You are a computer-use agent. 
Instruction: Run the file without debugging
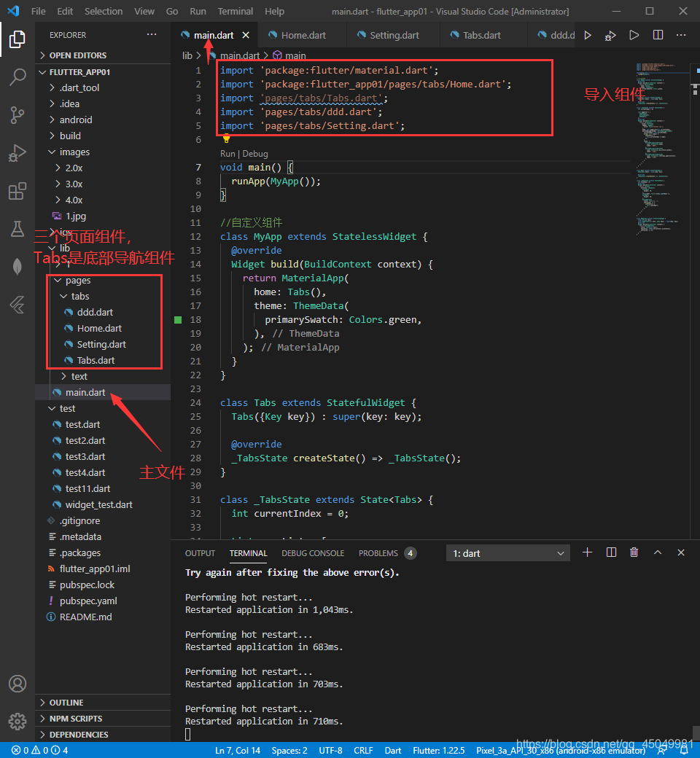[588, 35]
